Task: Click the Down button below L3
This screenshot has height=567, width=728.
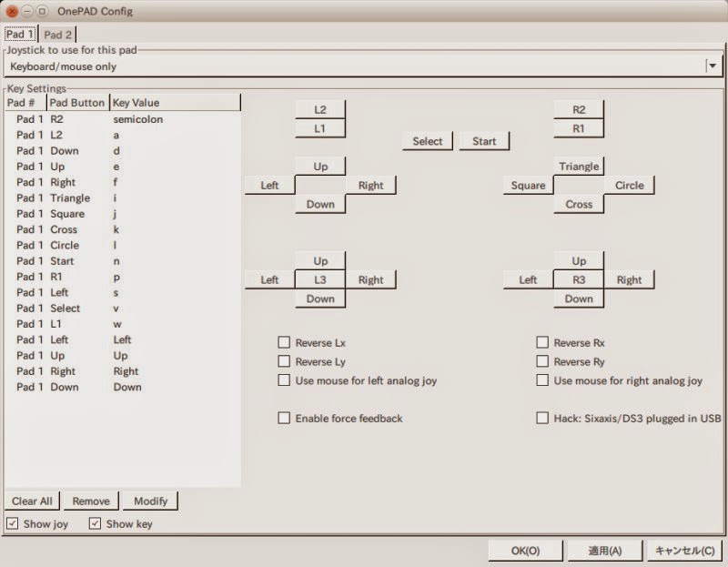Action: coord(320,299)
